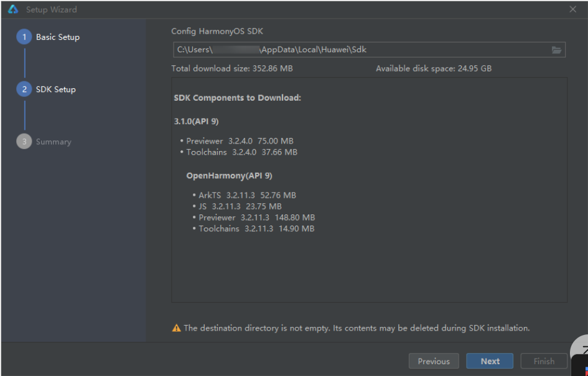588x376 pixels.
Task: Click SDK Components to Download heading
Action: [238, 98]
